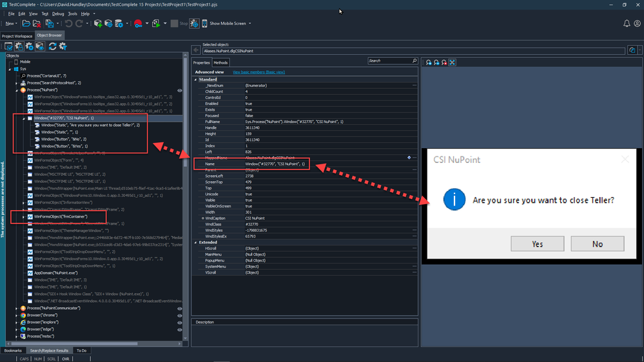Image resolution: width=644 pixels, height=362 pixels.
Task: Click the Refresh icon in Object Browser
Action: 52,46
